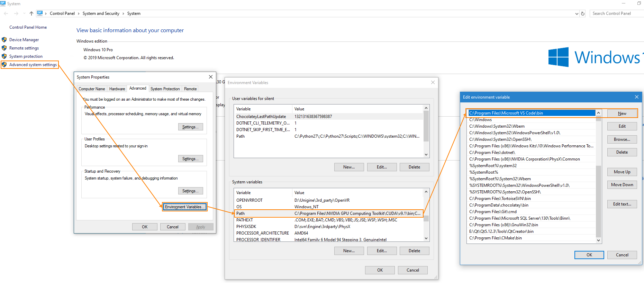Viewport: 644px width, 283px height.
Task: Click the computer icon in address bar
Action: 40,13
